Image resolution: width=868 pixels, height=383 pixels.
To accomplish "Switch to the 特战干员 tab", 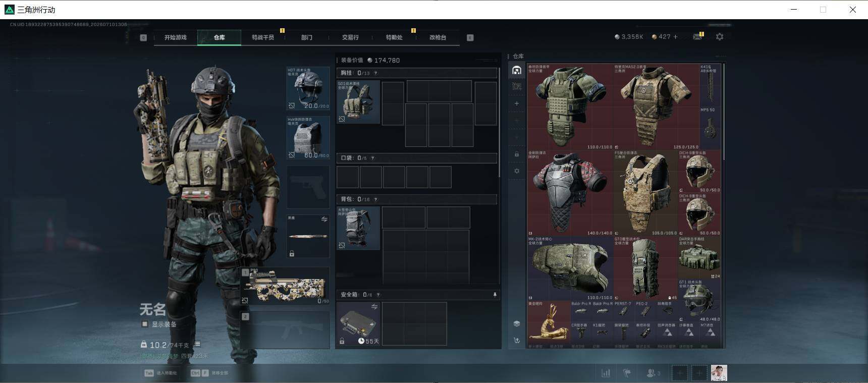I will tap(263, 37).
